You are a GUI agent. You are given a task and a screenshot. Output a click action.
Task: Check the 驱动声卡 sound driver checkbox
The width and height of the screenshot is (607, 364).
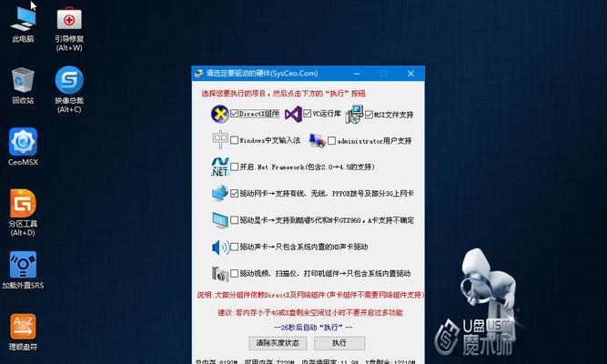pyautogui.click(x=234, y=247)
